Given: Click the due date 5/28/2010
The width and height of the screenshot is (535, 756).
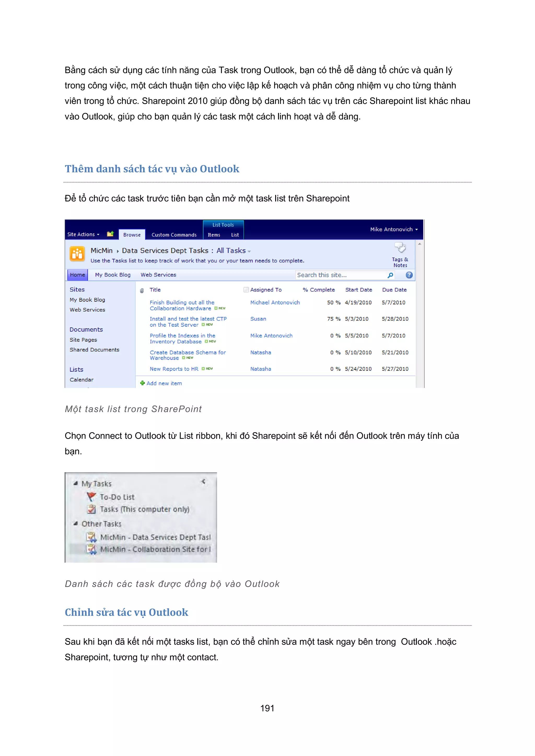Looking at the screenshot, I should click(x=395, y=319).
